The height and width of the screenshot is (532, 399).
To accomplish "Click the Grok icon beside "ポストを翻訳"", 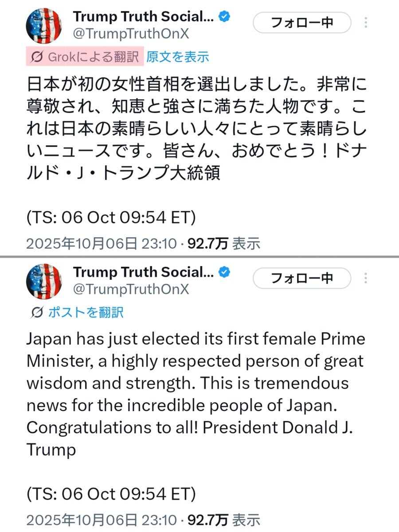I will 38,312.
